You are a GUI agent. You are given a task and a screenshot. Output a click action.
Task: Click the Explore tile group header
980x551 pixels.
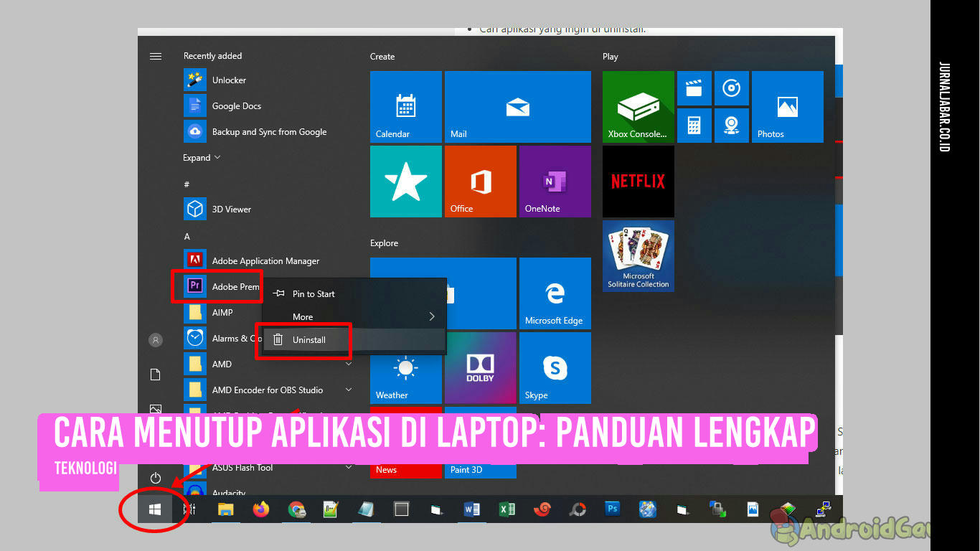(384, 243)
